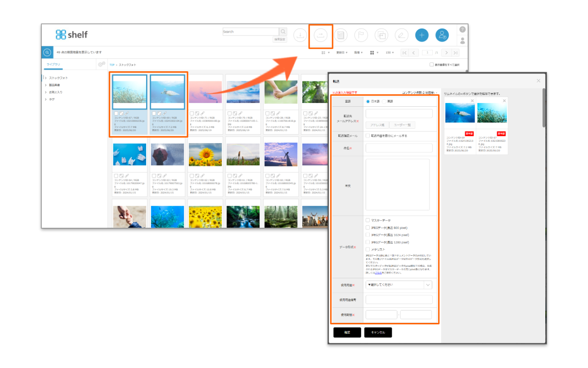
Task: Click the TOP breadcrumb link
Action: coord(112,65)
